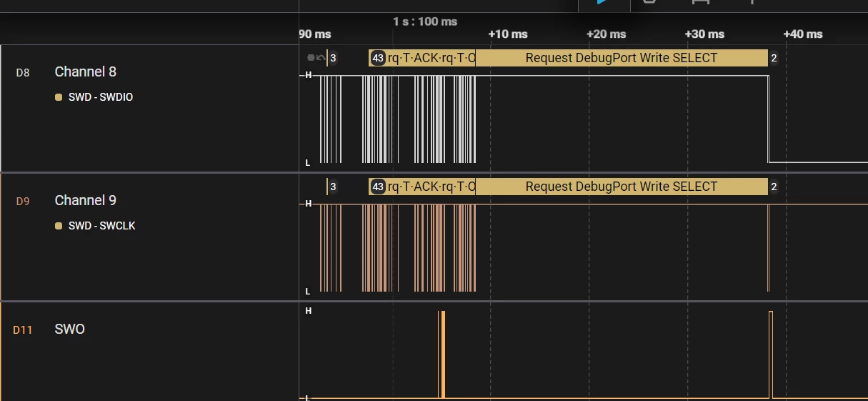Click the +20 ms ruler label

607,34
